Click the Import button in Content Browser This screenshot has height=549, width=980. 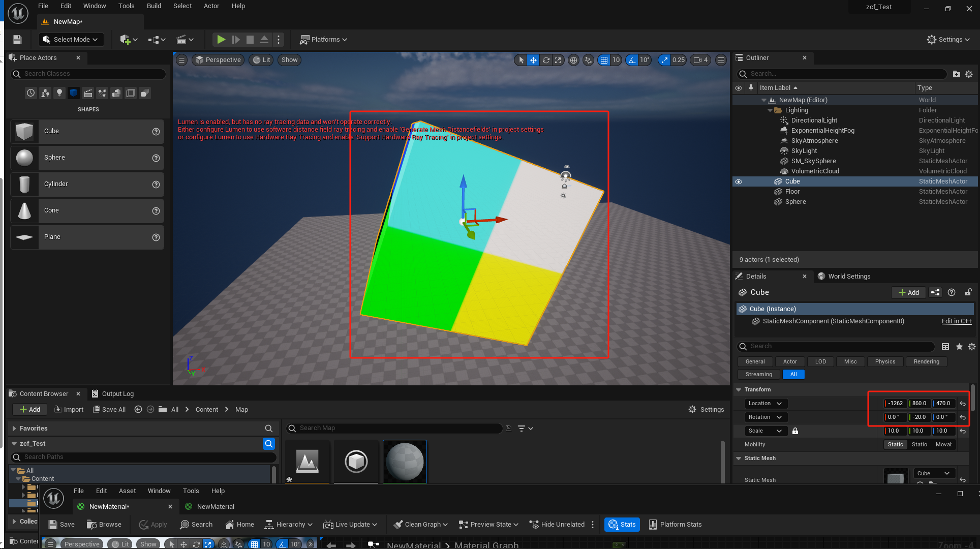click(x=69, y=410)
